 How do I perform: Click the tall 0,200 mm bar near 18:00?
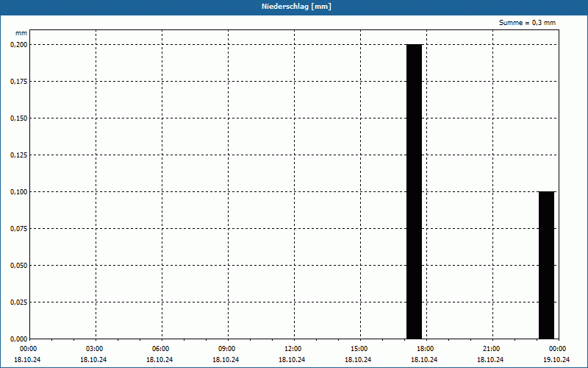[x=415, y=191]
